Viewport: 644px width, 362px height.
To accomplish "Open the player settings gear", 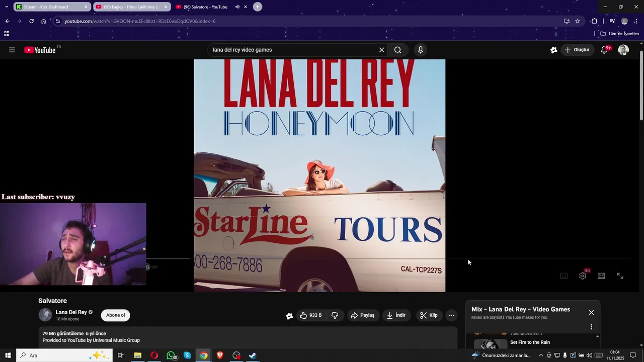I will click(x=583, y=276).
